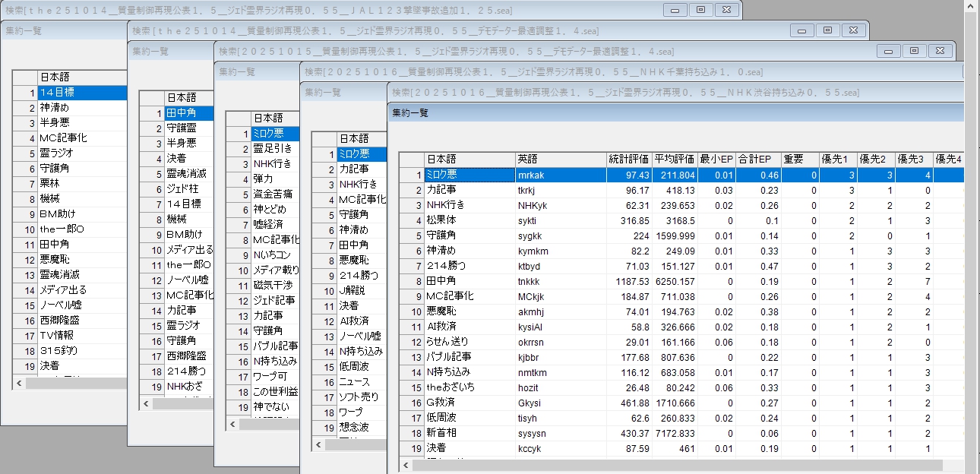Restore the JAL123 search window size
Image resolution: width=980 pixels, height=474 pixels.
[700, 10]
